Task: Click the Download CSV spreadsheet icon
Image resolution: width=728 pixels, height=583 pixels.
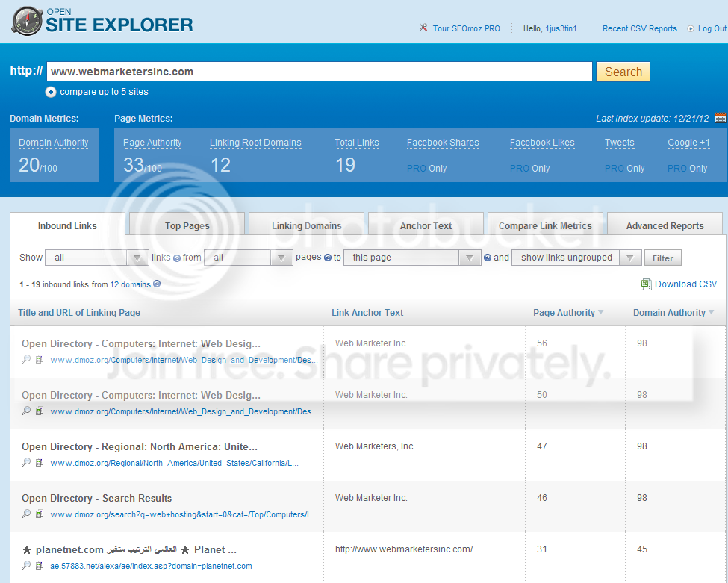Action: (x=647, y=284)
